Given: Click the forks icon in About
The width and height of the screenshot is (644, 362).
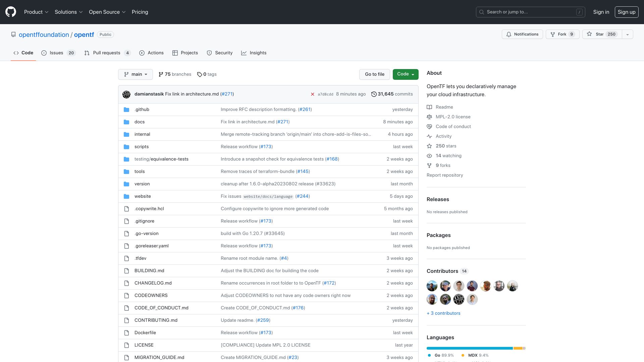Looking at the screenshot, I should pos(429,166).
